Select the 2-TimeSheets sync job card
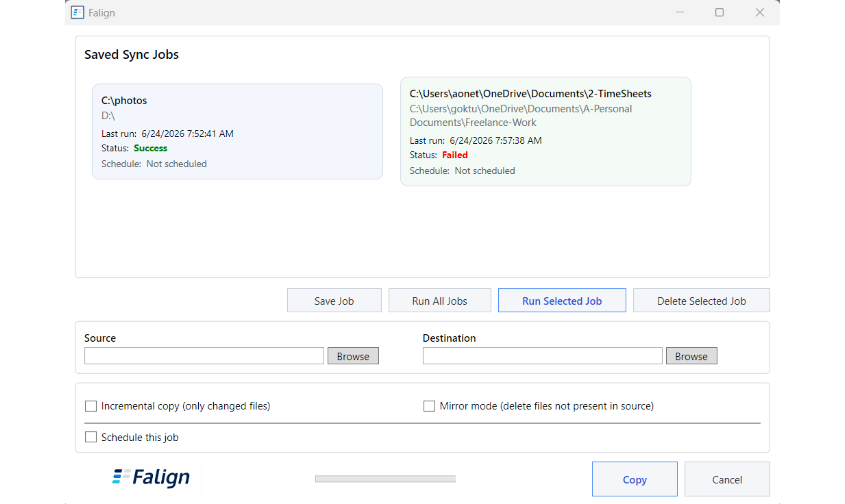 pyautogui.click(x=546, y=131)
